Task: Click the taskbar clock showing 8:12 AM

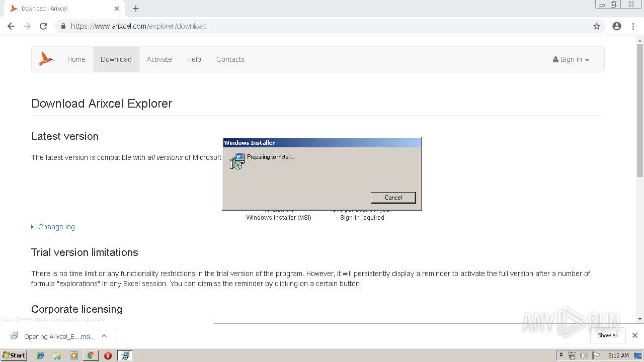Action: click(x=618, y=355)
